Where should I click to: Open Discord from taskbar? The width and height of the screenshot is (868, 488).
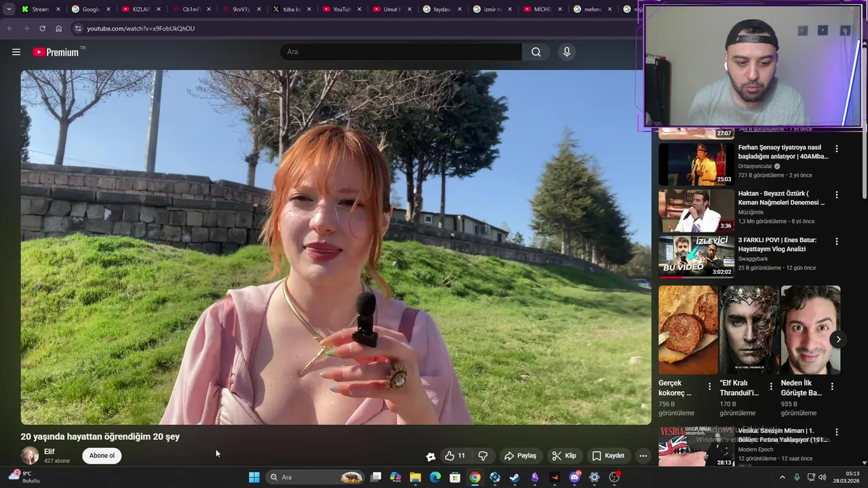click(575, 477)
